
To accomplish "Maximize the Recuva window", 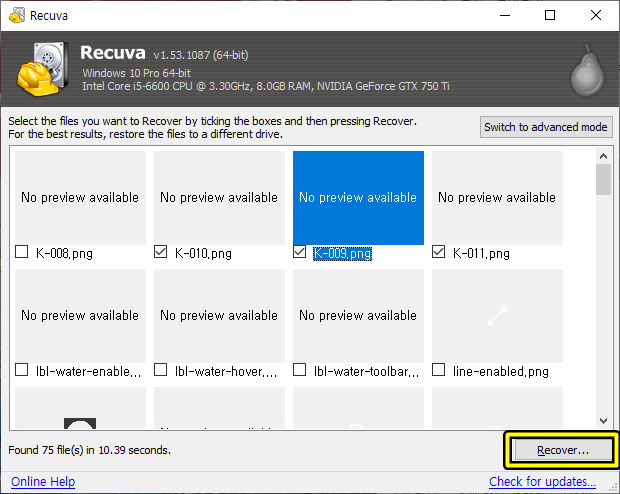I will (x=550, y=15).
